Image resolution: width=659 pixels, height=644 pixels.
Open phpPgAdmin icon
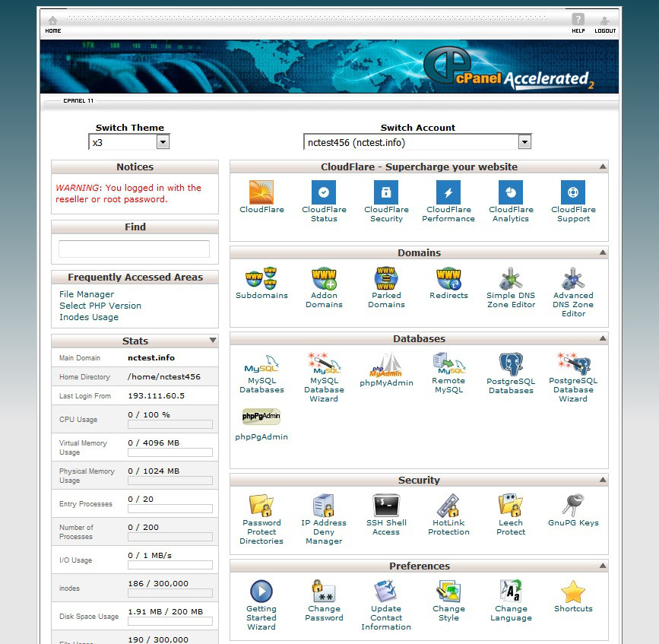(261, 417)
